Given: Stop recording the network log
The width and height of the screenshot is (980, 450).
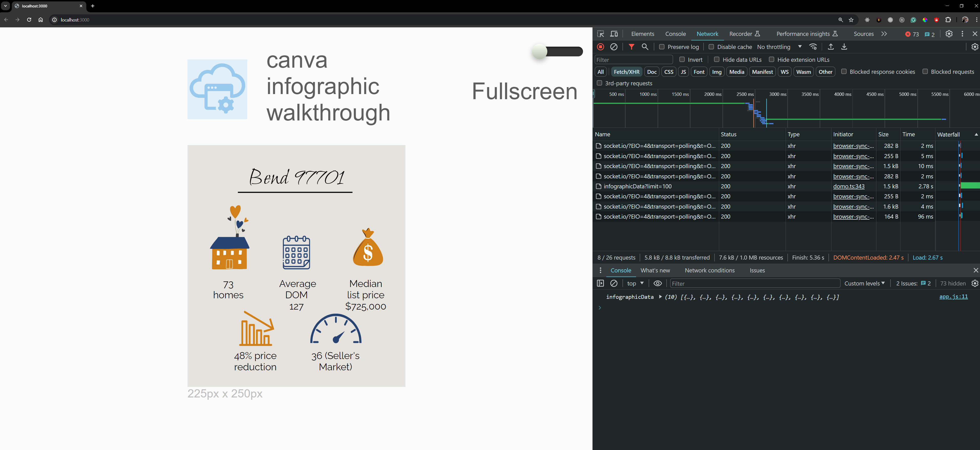Looking at the screenshot, I should (x=600, y=47).
